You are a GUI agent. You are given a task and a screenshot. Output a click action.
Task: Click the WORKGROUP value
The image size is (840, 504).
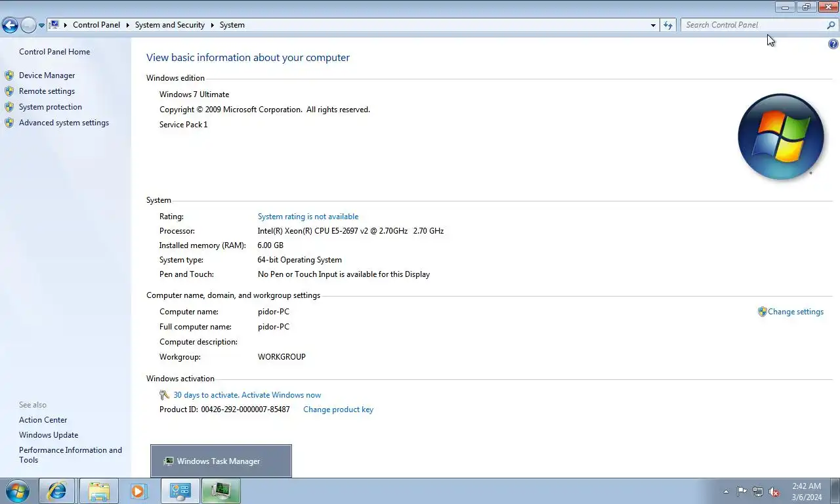coord(282,357)
